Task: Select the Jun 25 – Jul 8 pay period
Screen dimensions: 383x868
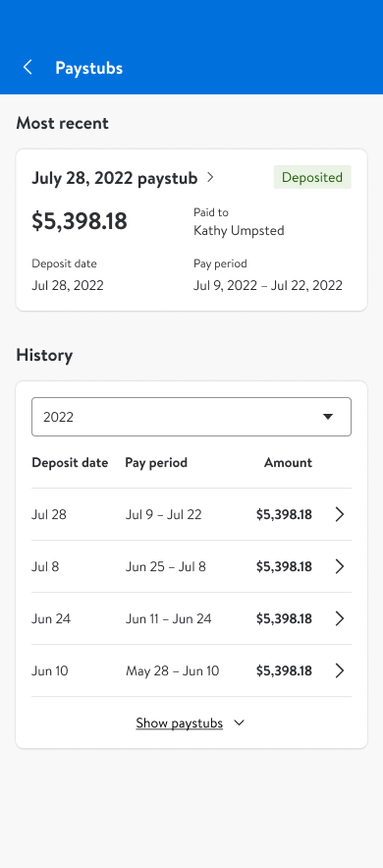Action: (x=166, y=566)
